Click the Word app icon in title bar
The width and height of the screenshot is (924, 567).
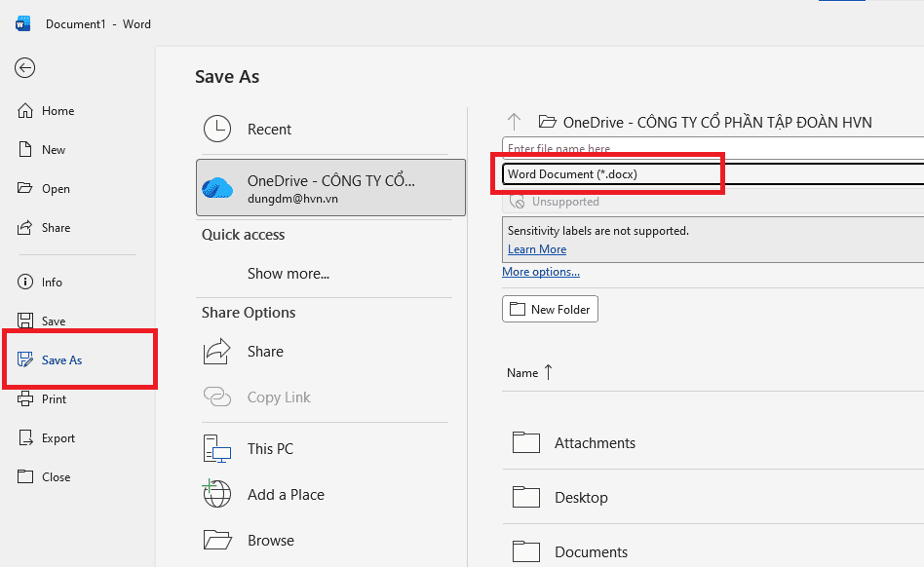click(23, 23)
